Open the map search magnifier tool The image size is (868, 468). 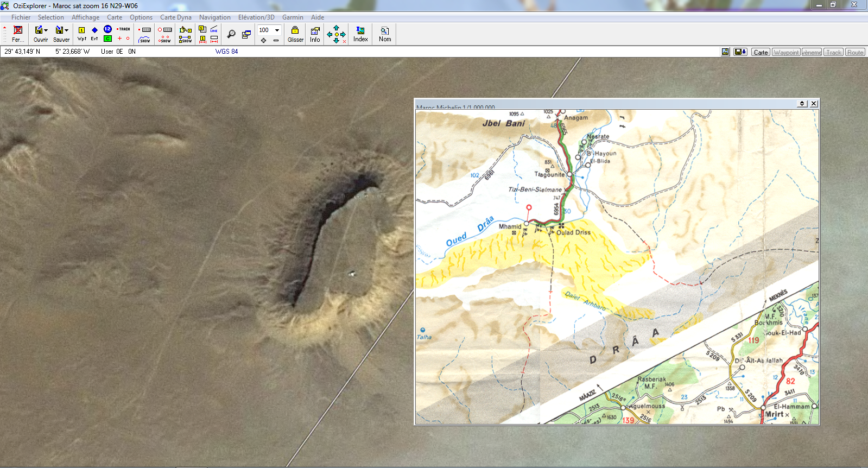pos(231,34)
